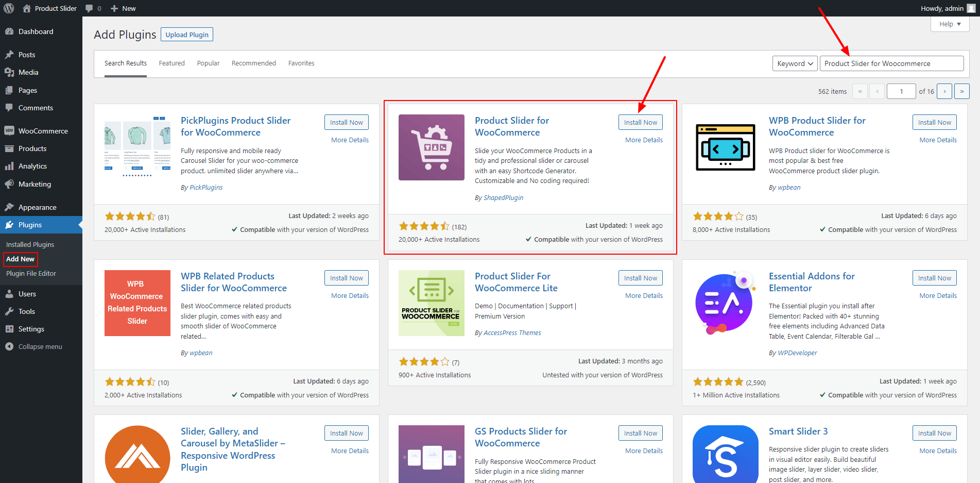Open More Details for Essential Addons for Elementor
Image resolution: width=980 pixels, height=483 pixels.
938,295
